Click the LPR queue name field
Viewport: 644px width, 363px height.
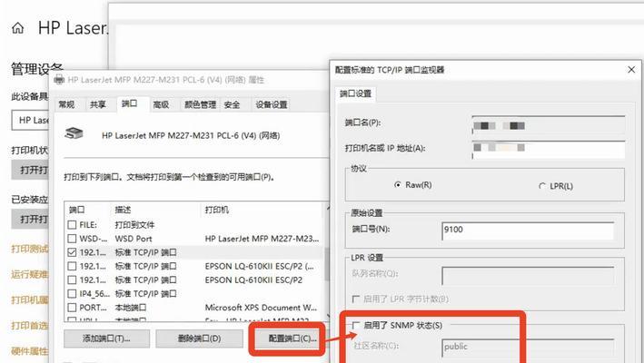[528, 275]
